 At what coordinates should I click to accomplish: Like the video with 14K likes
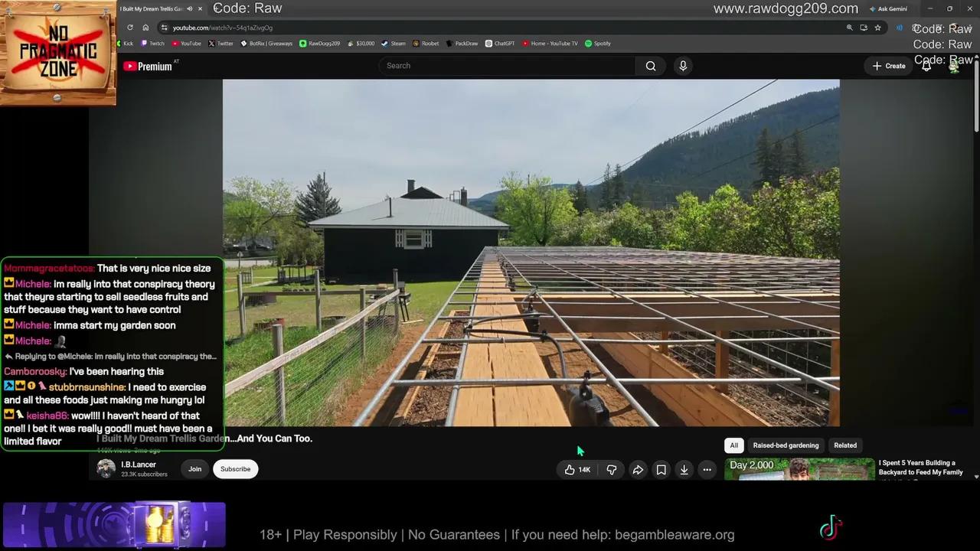coord(578,470)
